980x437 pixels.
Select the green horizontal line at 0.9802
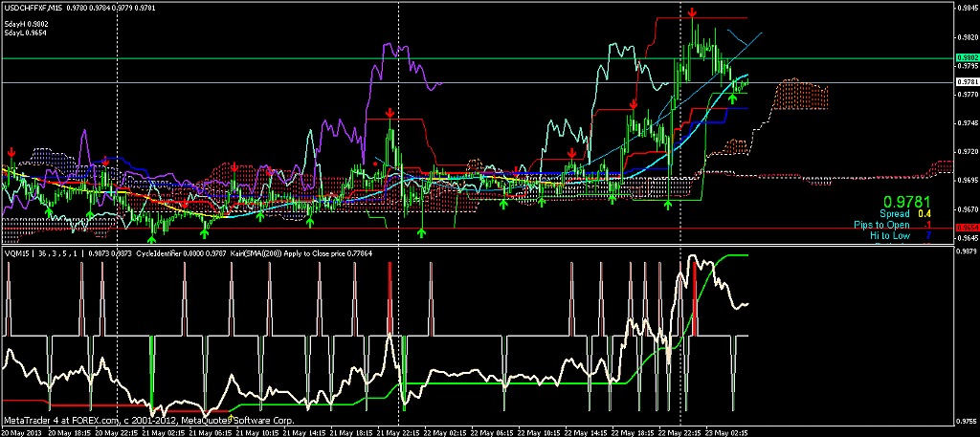477,58
